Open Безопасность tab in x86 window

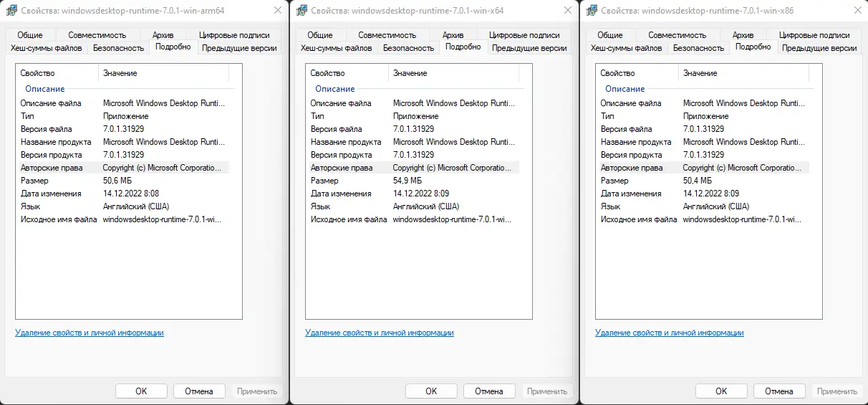point(699,48)
